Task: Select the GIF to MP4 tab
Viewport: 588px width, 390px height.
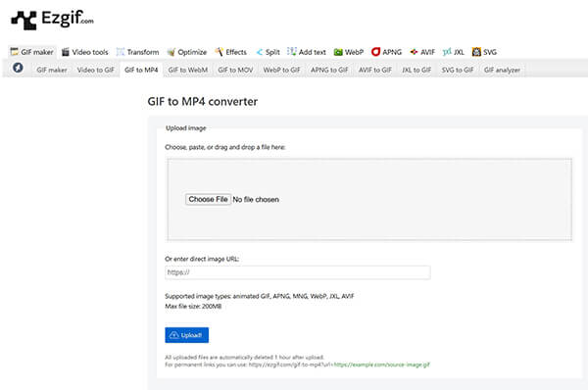Action: [141, 71]
